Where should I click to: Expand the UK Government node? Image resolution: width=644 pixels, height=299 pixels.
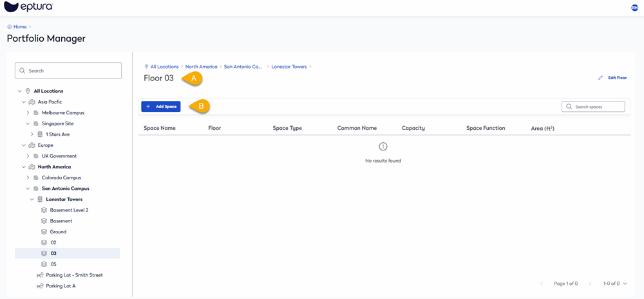tap(28, 156)
